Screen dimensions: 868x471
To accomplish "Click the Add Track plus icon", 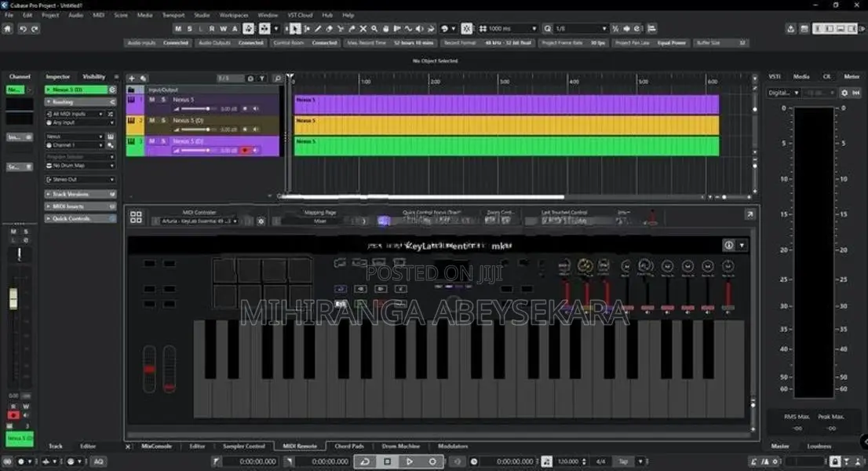I will click(132, 78).
